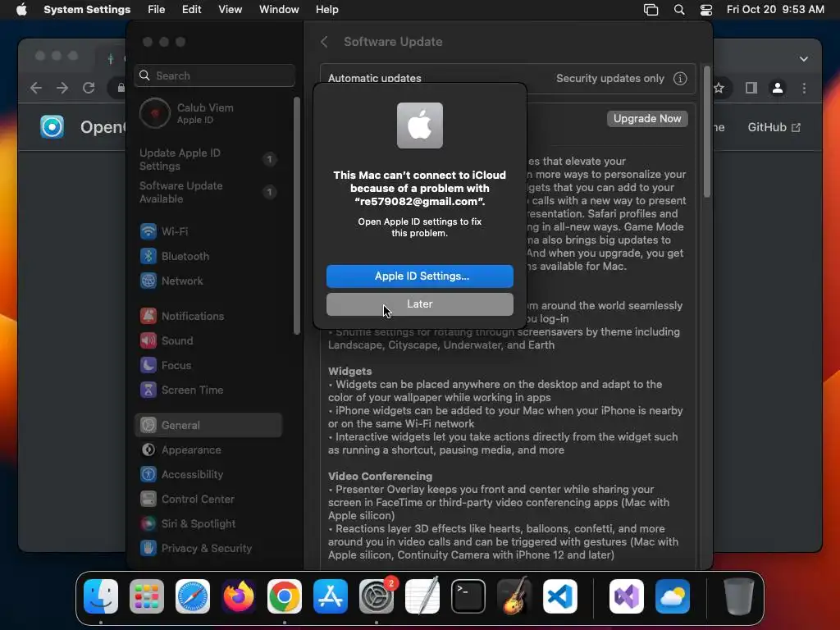This screenshot has height=630, width=840.
Task: Open Control Center settings in sidebar
Action: click(x=208, y=500)
